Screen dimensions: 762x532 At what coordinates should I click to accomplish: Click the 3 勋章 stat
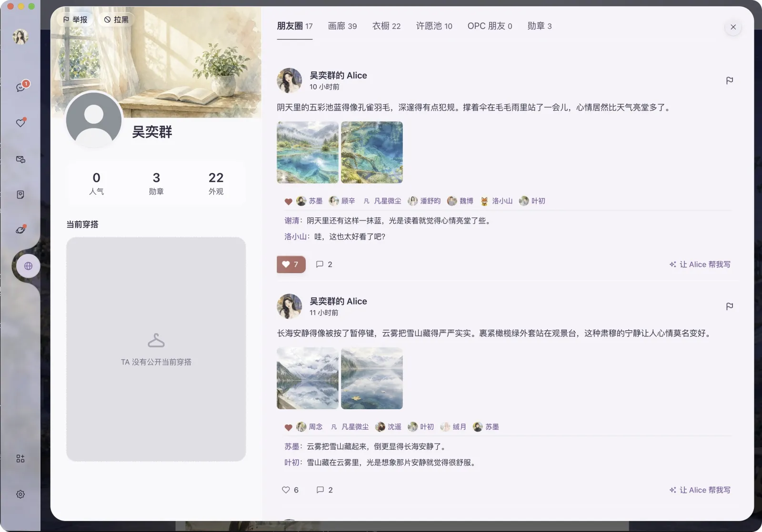(x=156, y=183)
